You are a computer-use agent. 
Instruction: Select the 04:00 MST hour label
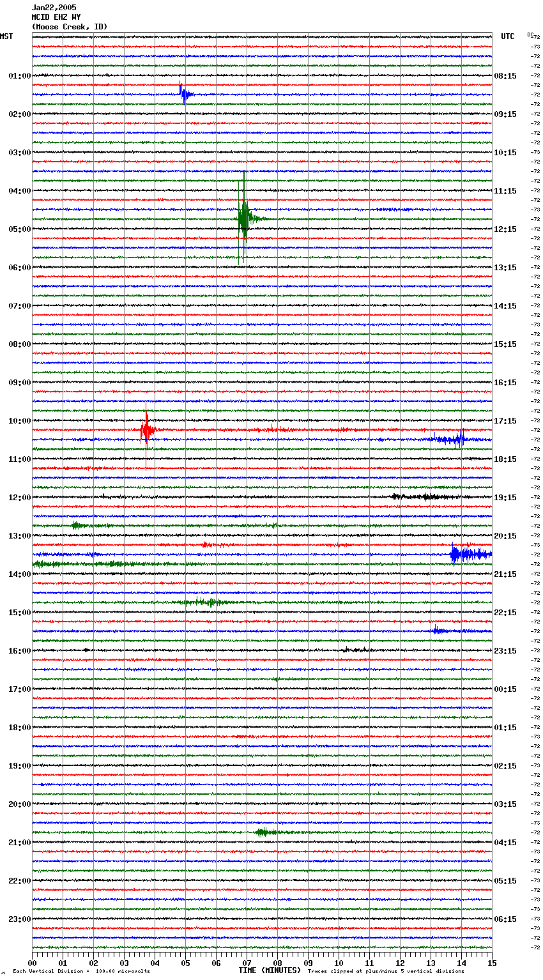(x=19, y=191)
